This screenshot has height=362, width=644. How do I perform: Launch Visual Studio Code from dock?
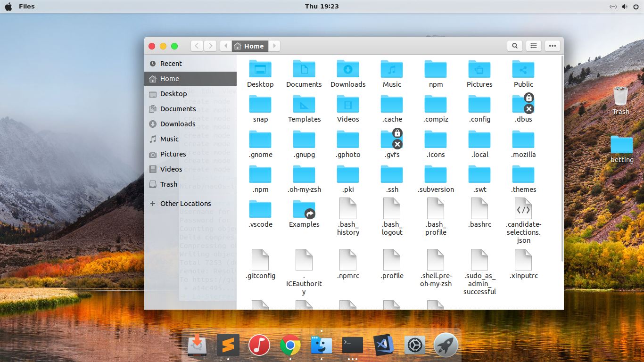pos(384,346)
